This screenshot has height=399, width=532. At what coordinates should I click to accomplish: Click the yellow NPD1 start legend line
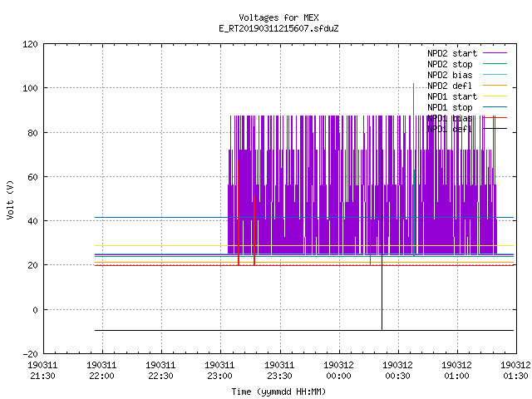[495, 96]
